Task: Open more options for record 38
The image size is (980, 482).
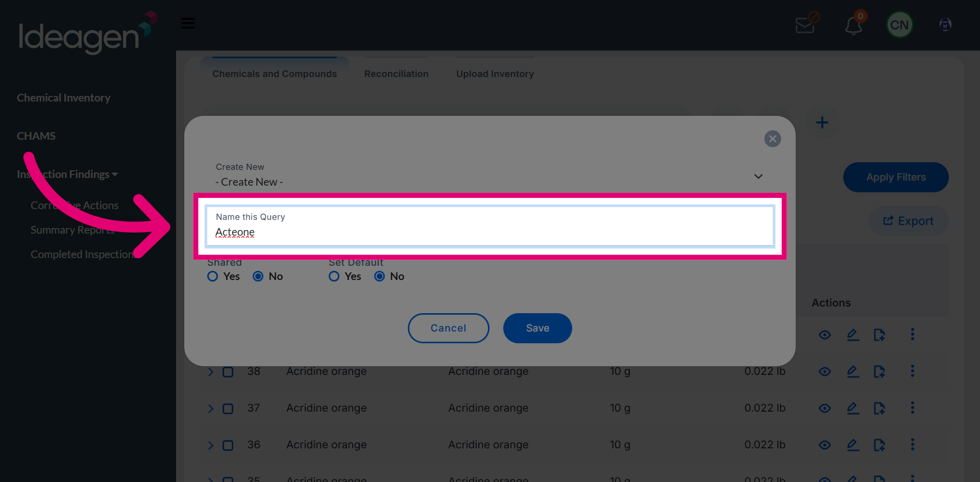Action: [x=913, y=371]
